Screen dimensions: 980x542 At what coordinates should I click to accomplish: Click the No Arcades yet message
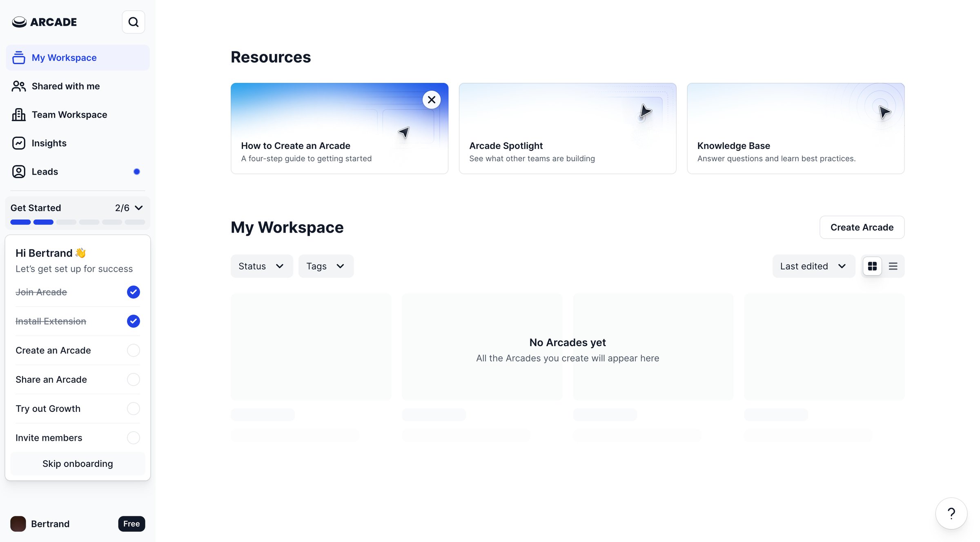click(568, 342)
